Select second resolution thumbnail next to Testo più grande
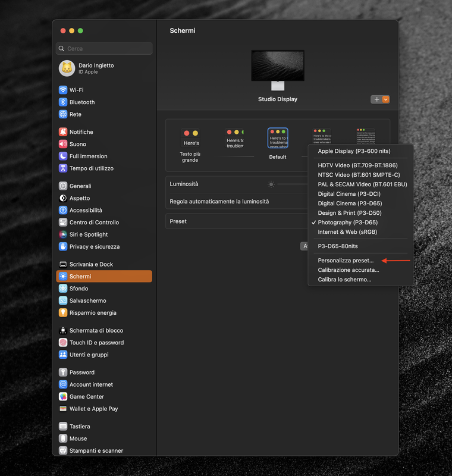The image size is (452, 476). pos(234,139)
